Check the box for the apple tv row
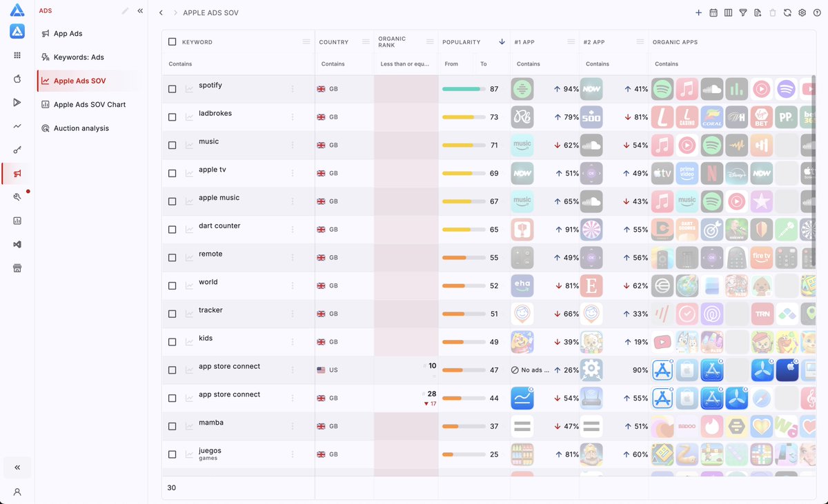828x504 pixels. [x=172, y=173]
